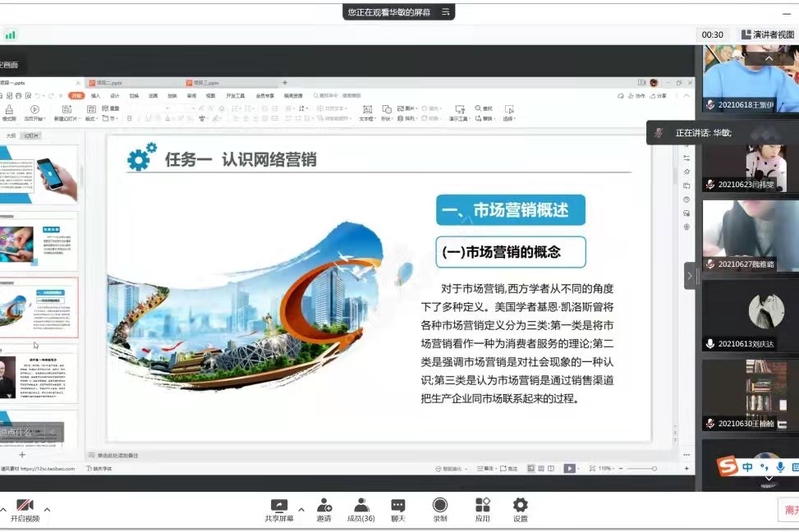
Task: Open the menu on the screen-viewing banner
Action: pos(446,11)
